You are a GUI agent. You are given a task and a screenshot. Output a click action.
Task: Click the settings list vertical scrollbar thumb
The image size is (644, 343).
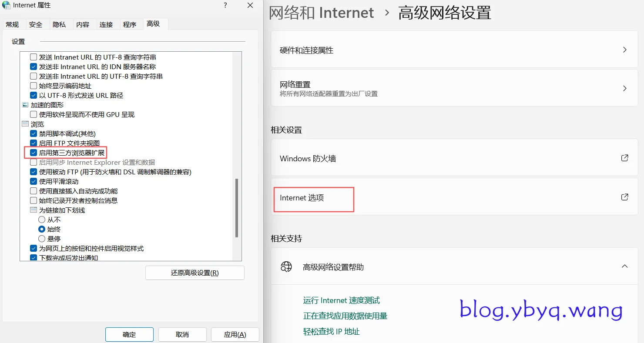tap(237, 208)
